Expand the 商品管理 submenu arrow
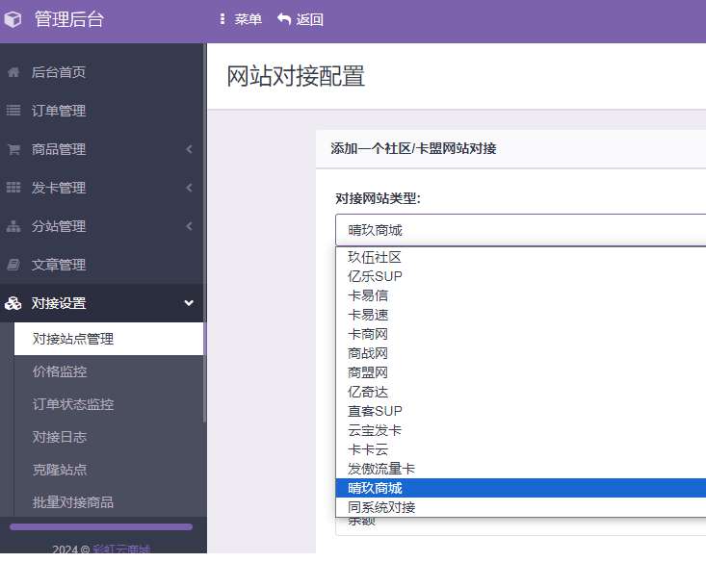Screen dimensions: 706x588 click(189, 149)
